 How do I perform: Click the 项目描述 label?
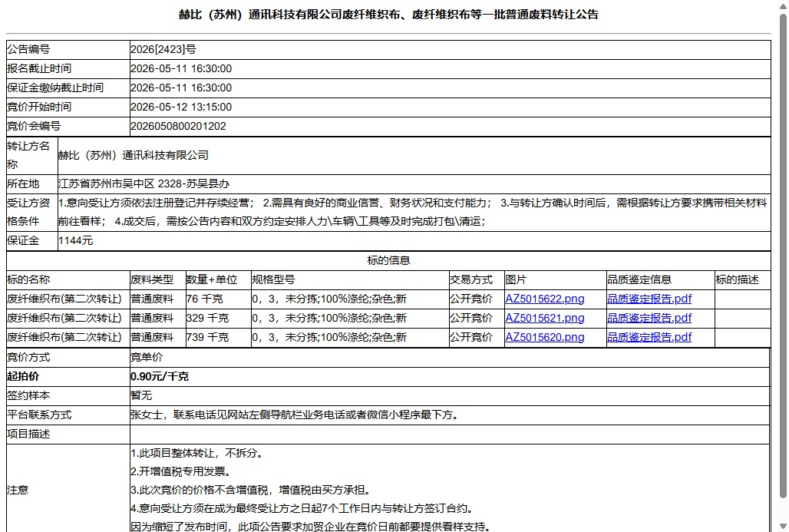point(28,434)
